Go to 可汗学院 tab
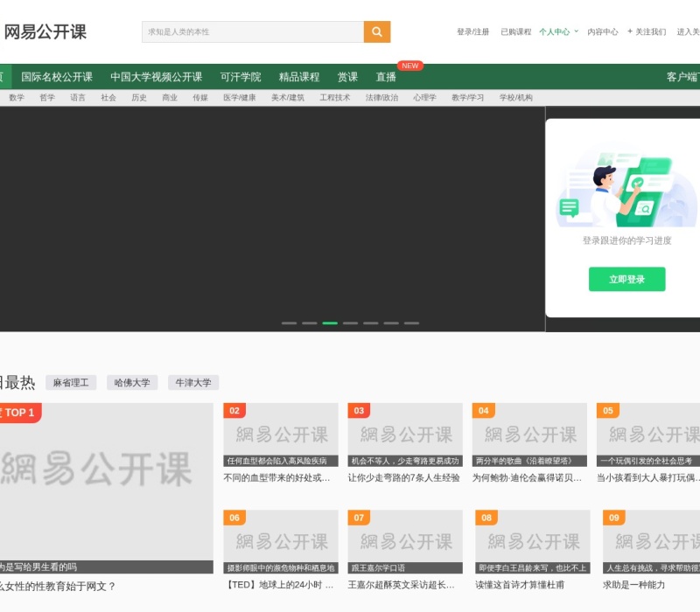This screenshot has width=700, height=612. pos(241,77)
